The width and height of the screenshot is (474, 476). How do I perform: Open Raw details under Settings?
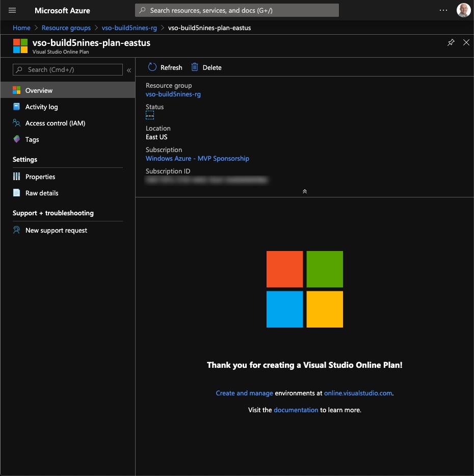(42, 193)
